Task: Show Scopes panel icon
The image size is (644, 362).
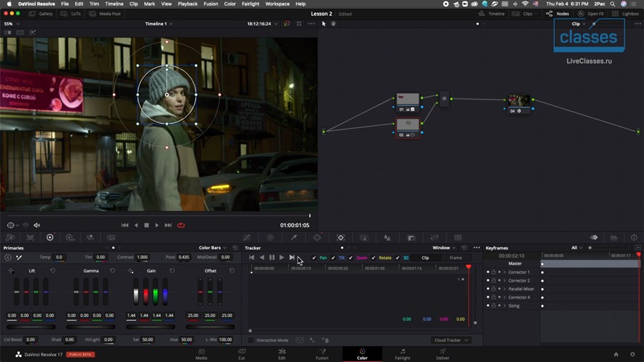Action: [x=614, y=238]
